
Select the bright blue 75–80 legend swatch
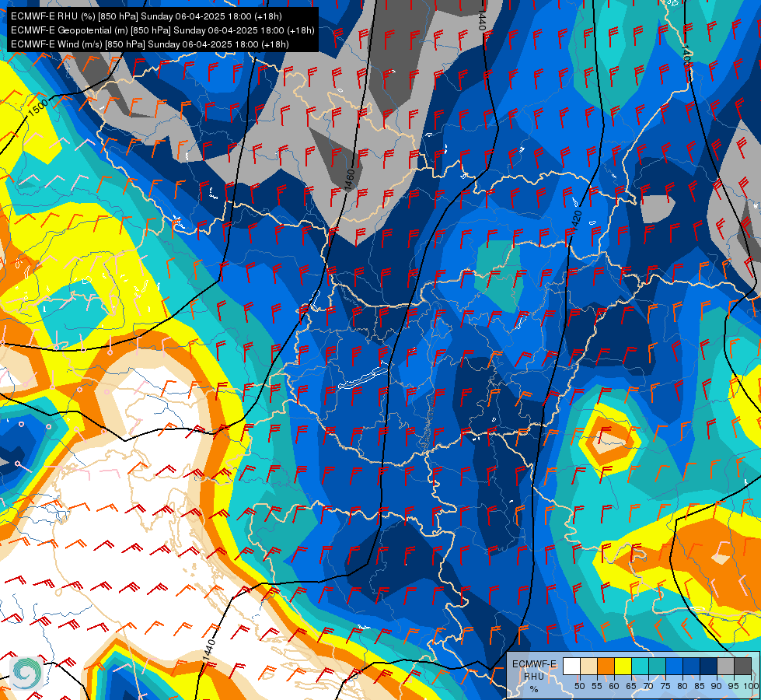click(674, 666)
